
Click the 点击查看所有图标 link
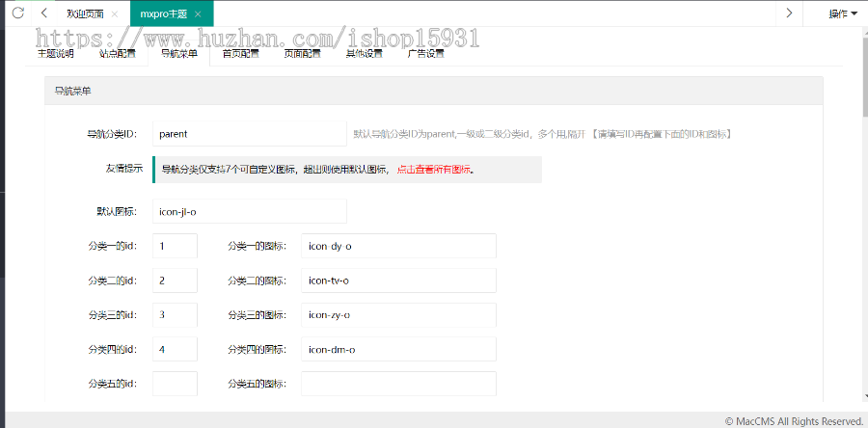[x=433, y=170]
